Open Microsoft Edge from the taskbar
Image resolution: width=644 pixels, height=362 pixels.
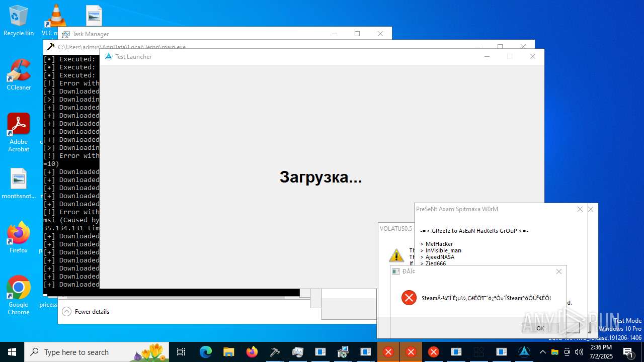click(205, 352)
